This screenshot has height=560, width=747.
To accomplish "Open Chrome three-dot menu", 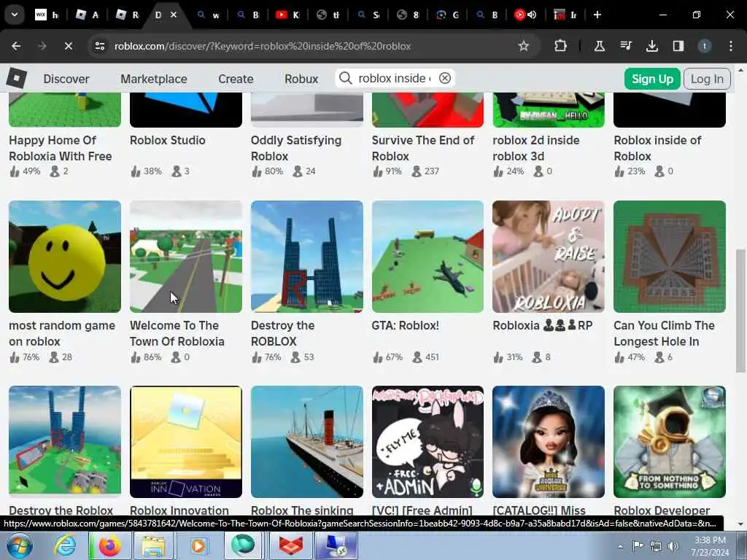I will tap(731, 46).
